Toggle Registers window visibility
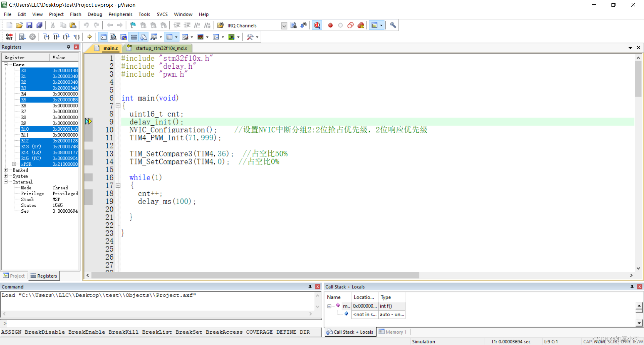 click(134, 37)
